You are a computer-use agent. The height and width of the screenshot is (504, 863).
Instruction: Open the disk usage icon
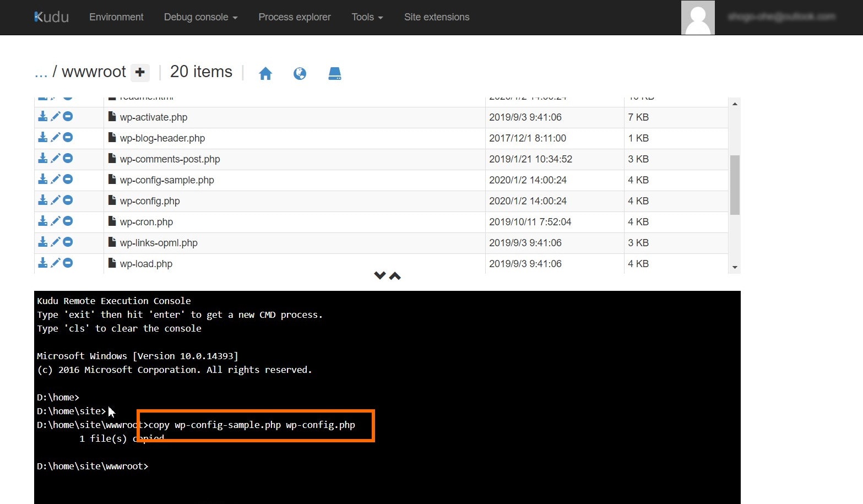[334, 73]
